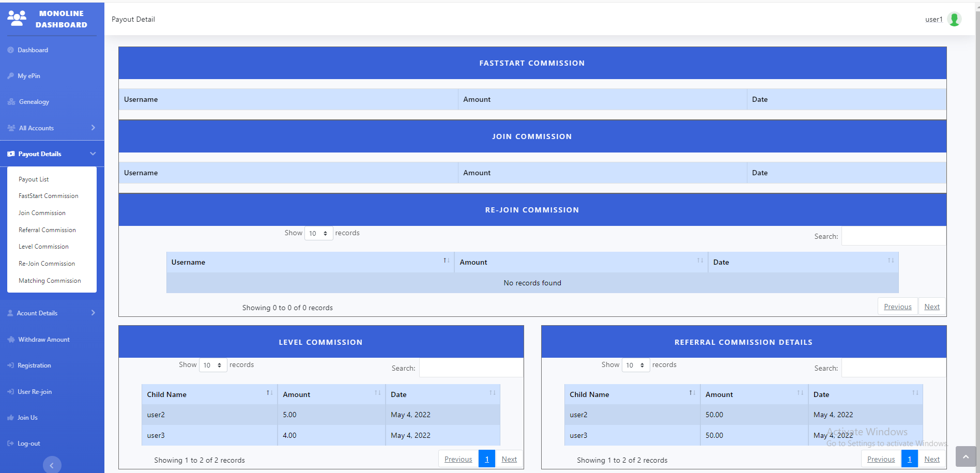Screen dimensions: 980x473
Task: Open Genealogy tree icon in sidebar
Action: 11,102
